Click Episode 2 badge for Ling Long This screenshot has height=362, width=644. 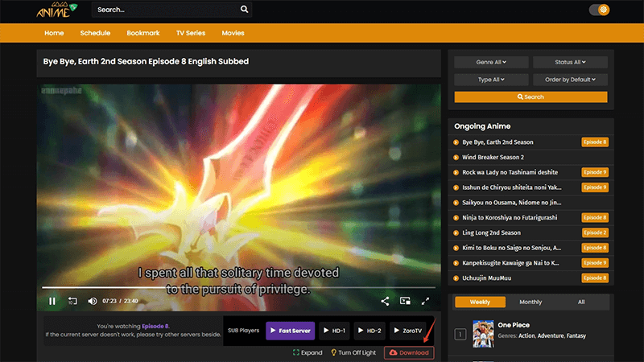[x=595, y=232]
